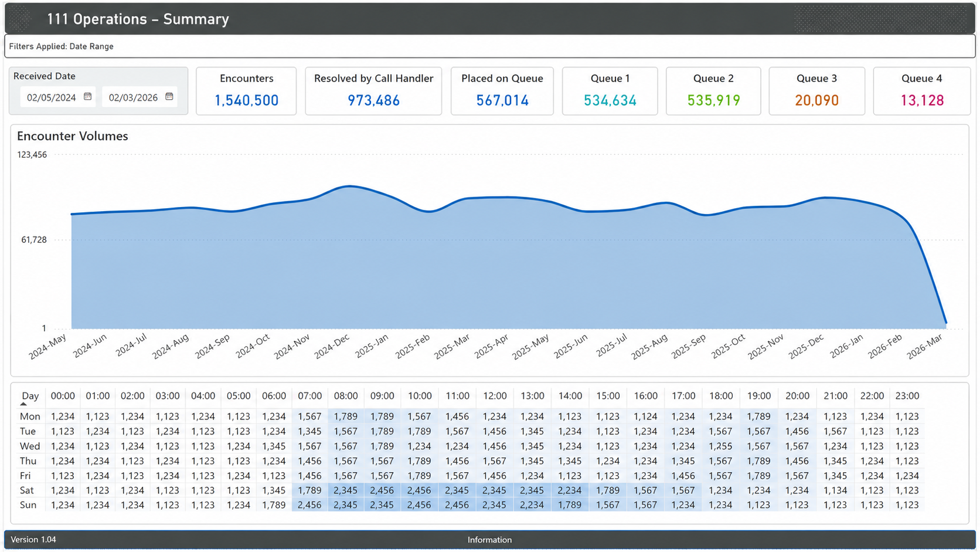Click the Filters Applied: Date Range text

(62, 46)
